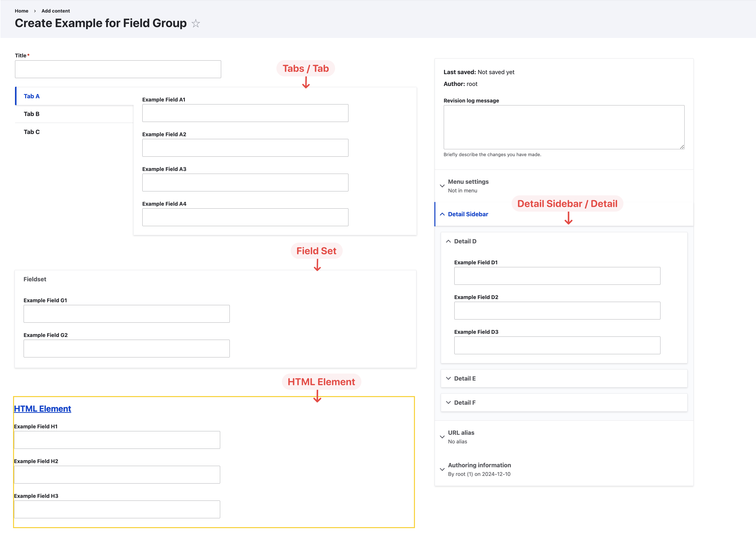The image size is (756, 536).
Task: Click the Detail D summary label
Action: pyautogui.click(x=465, y=241)
